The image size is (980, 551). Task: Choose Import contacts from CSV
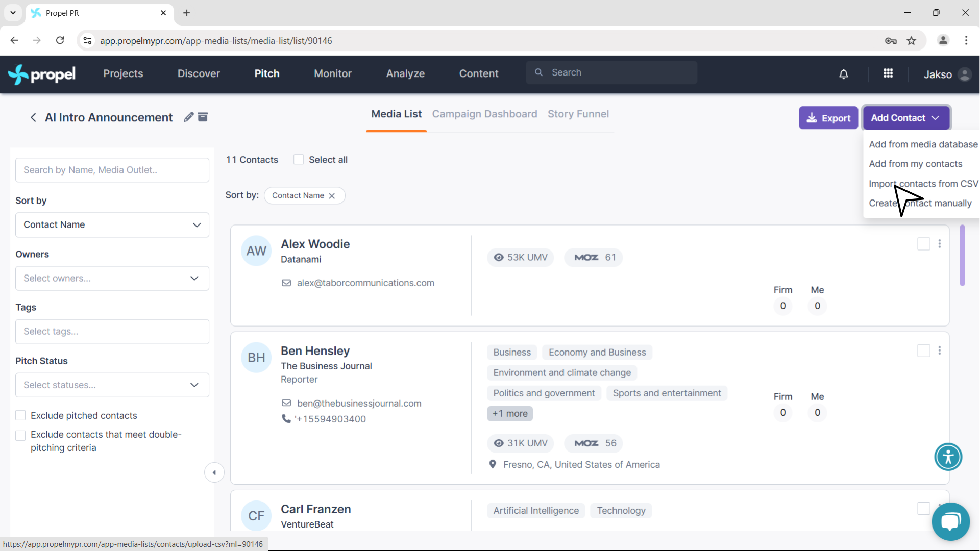pos(923,184)
